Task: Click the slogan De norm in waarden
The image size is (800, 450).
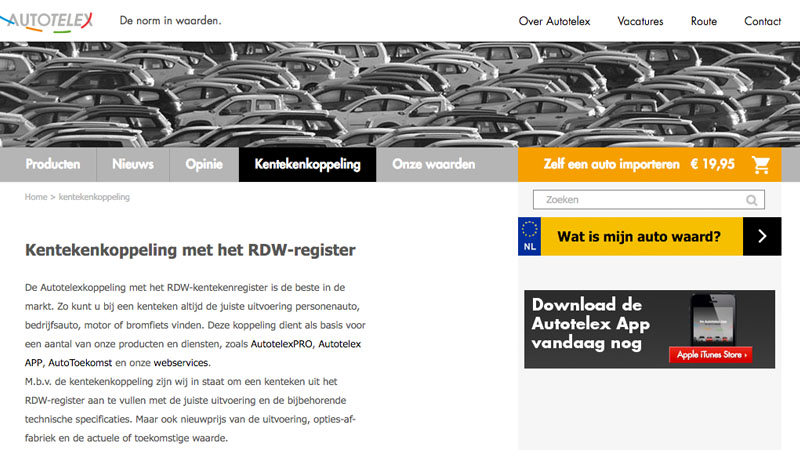Action: (x=170, y=21)
